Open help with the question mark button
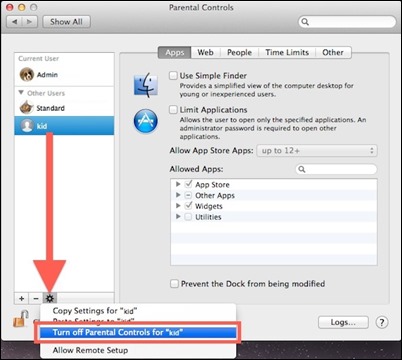The height and width of the screenshot is (360, 402). coord(382,322)
